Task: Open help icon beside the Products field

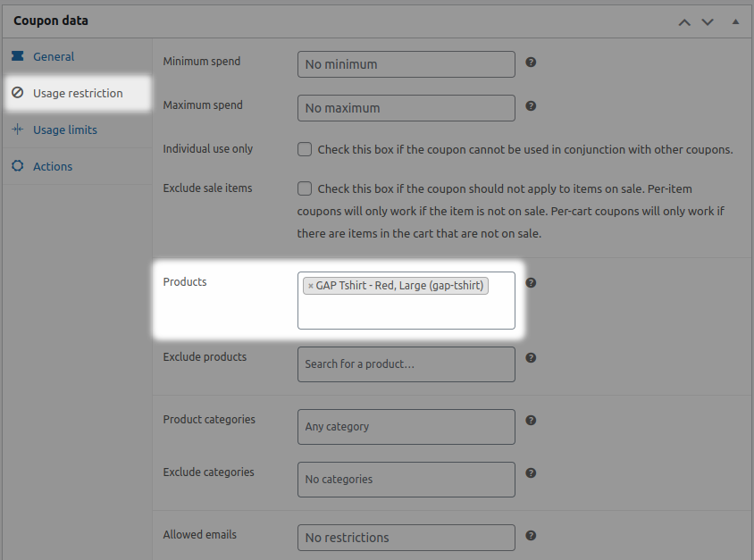Action: pos(531,282)
